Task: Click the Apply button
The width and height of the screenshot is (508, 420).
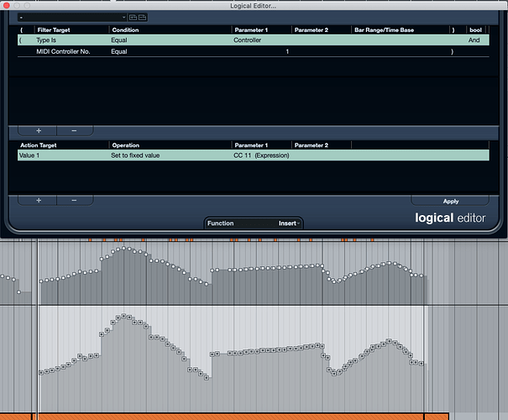Action: (451, 202)
